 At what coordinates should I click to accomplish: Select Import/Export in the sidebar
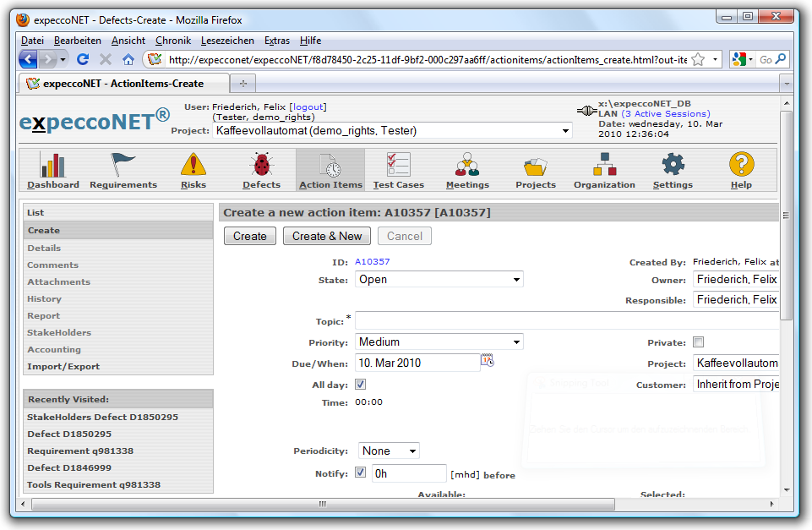63,366
